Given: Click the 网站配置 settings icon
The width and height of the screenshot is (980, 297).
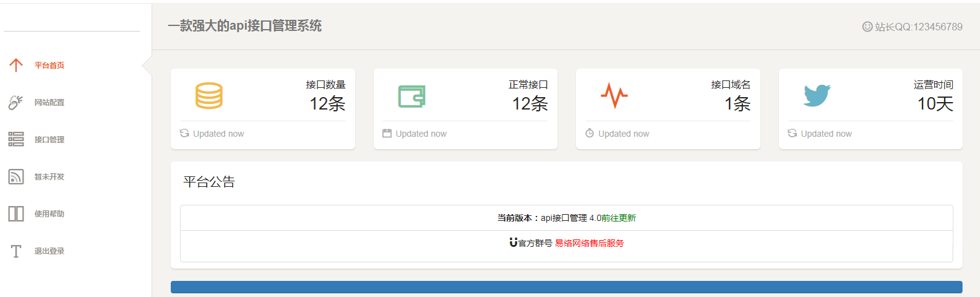Looking at the screenshot, I should point(16,102).
